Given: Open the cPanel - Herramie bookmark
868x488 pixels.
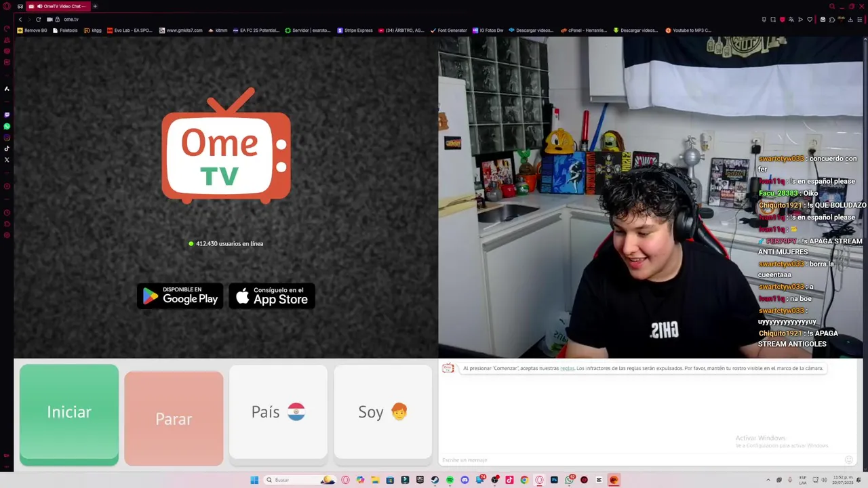Looking at the screenshot, I should point(585,30).
